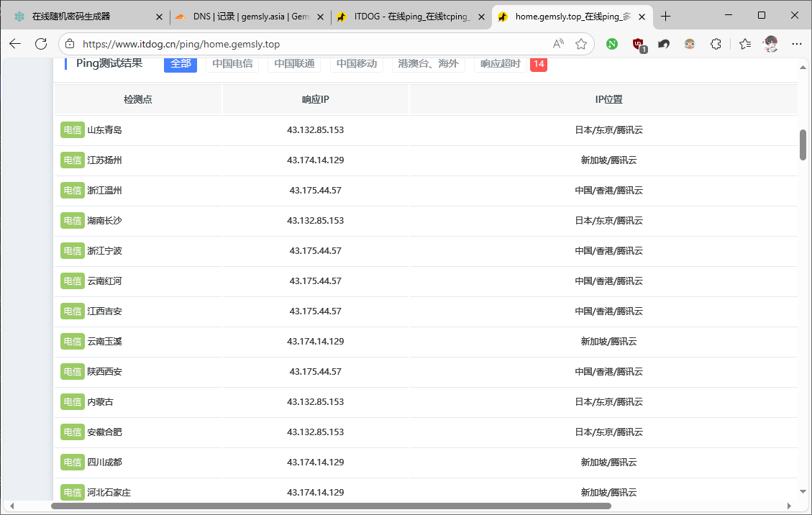The height and width of the screenshot is (515, 812).
Task: Open the uBlock Origin extension icon
Action: [638, 44]
